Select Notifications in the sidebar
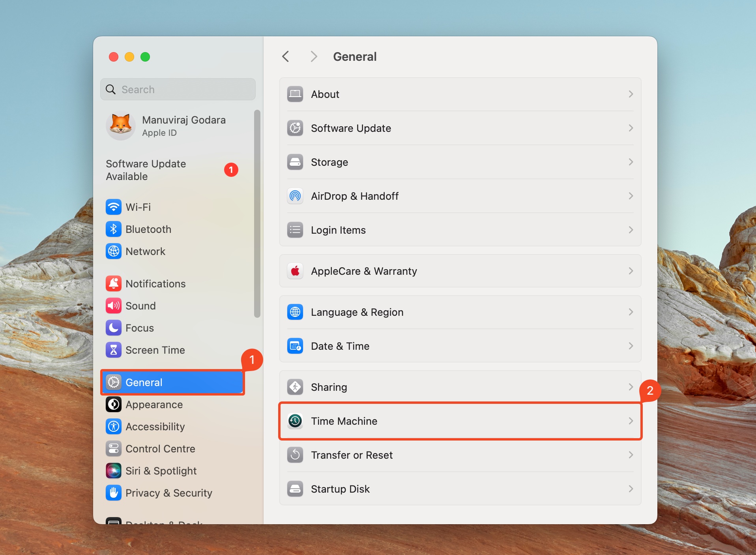The height and width of the screenshot is (555, 756). click(172, 283)
